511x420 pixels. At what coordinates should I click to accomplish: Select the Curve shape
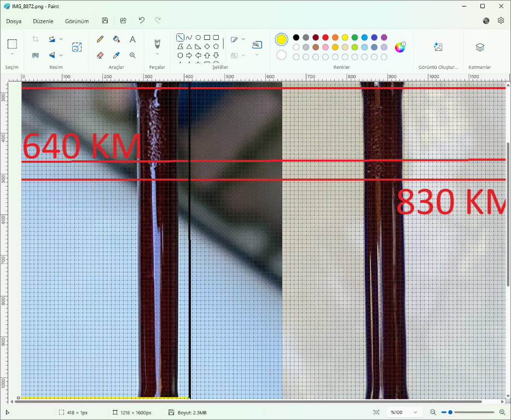(x=189, y=38)
